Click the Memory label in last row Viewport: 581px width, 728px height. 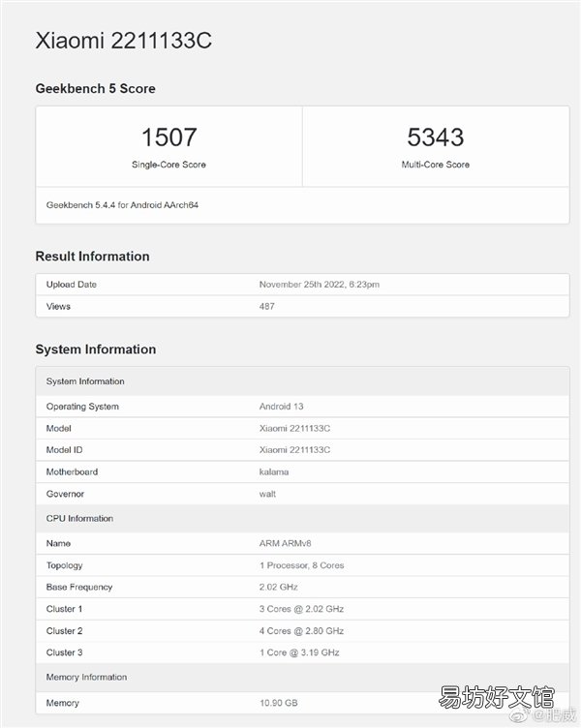click(x=62, y=703)
